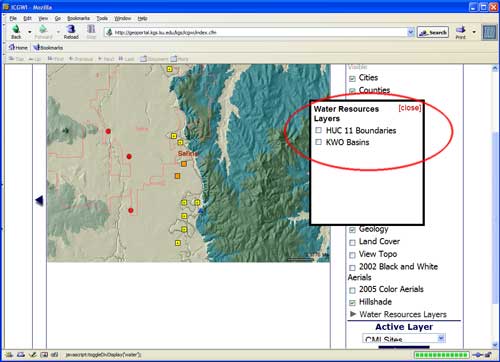The image size is (500, 362).
Task: Expand Water Resources Layers triangle
Action: [353, 314]
